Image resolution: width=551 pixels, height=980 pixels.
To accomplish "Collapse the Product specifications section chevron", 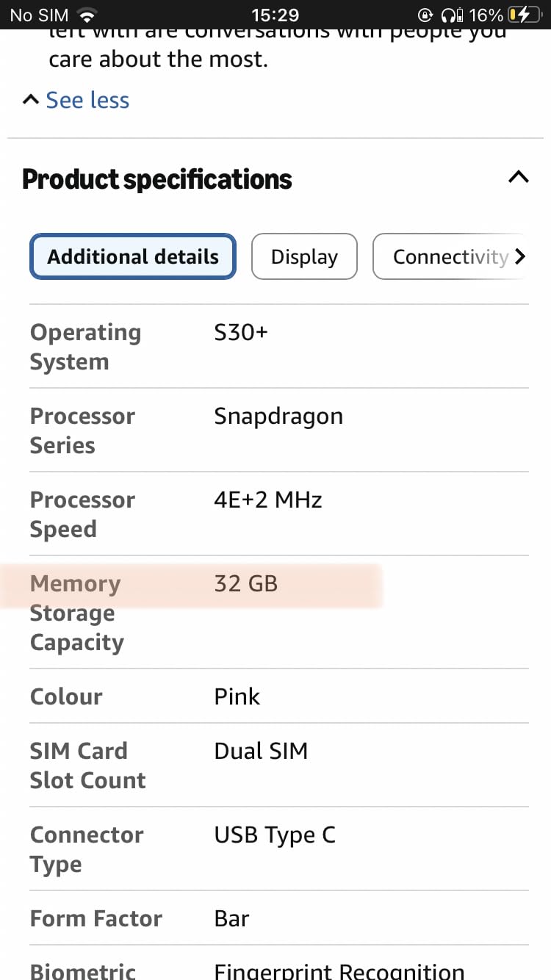I will click(x=519, y=177).
